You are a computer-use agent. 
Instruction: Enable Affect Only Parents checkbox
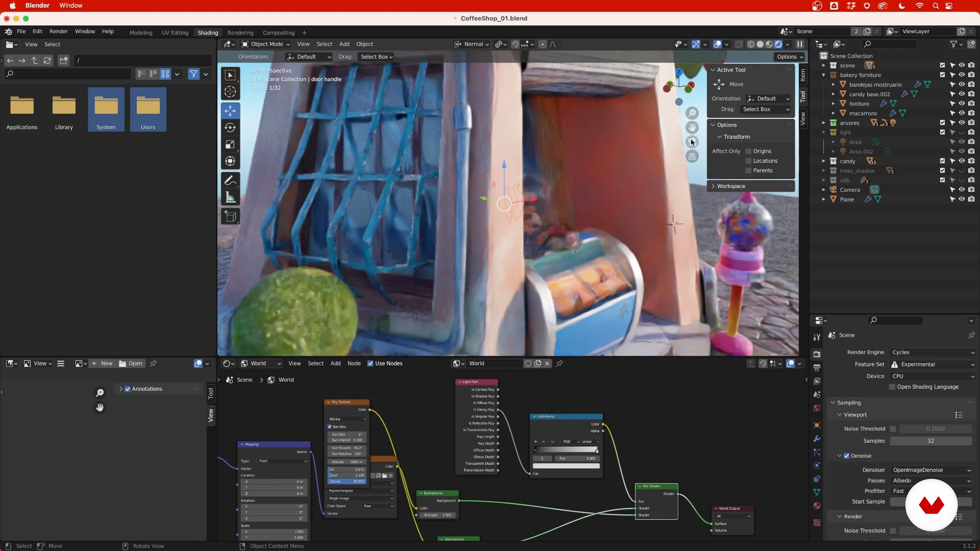click(748, 170)
